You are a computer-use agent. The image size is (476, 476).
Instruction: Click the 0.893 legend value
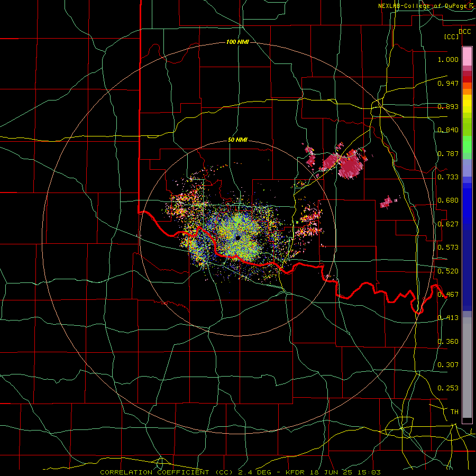point(448,106)
